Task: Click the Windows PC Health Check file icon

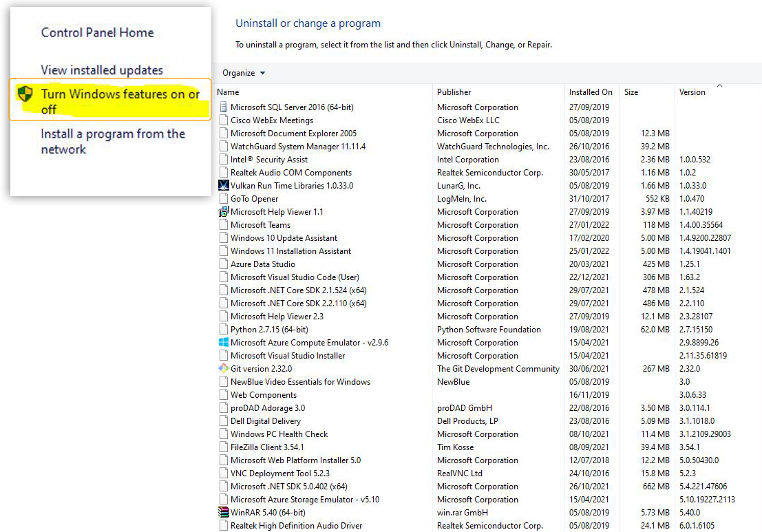Action: (223, 434)
